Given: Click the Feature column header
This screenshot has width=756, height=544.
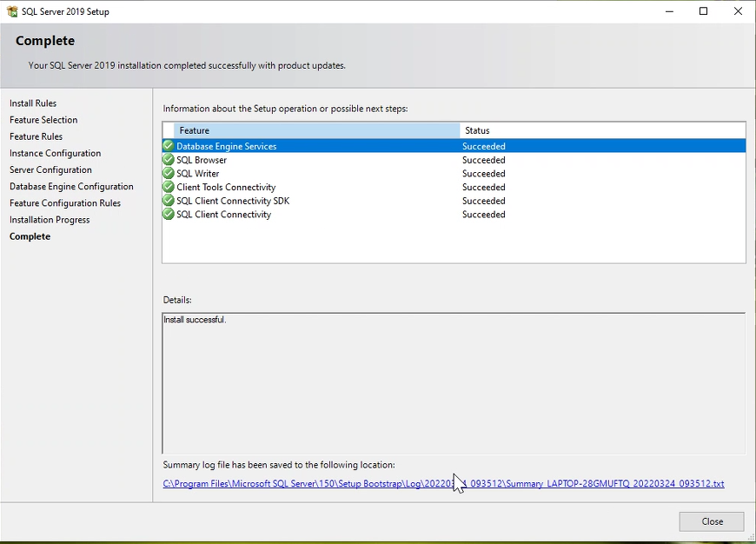Looking at the screenshot, I should (x=317, y=130).
